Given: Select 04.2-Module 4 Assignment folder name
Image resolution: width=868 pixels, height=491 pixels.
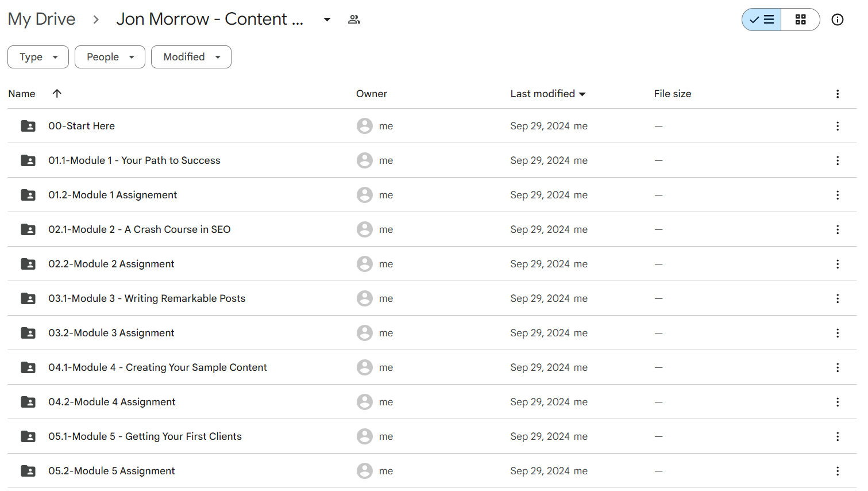Looking at the screenshot, I should tap(112, 402).
